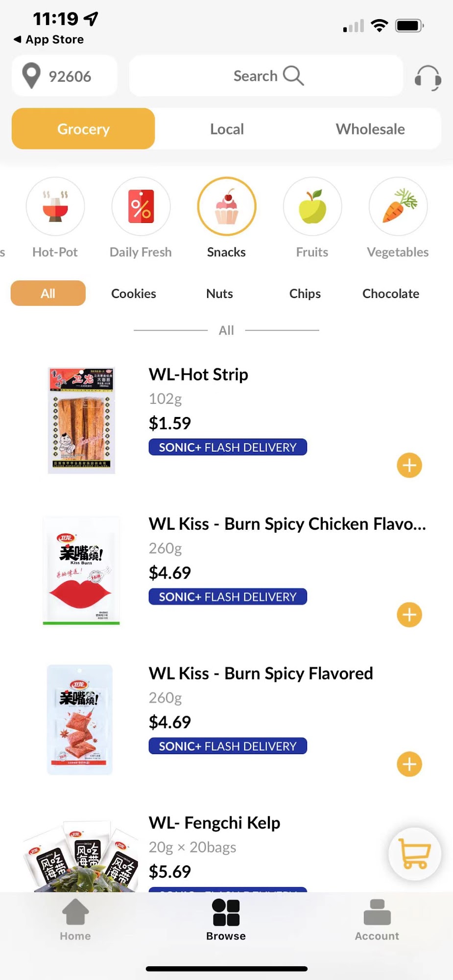Choose the Fruits category icon
This screenshot has width=453, height=980.
coord(312,207)
